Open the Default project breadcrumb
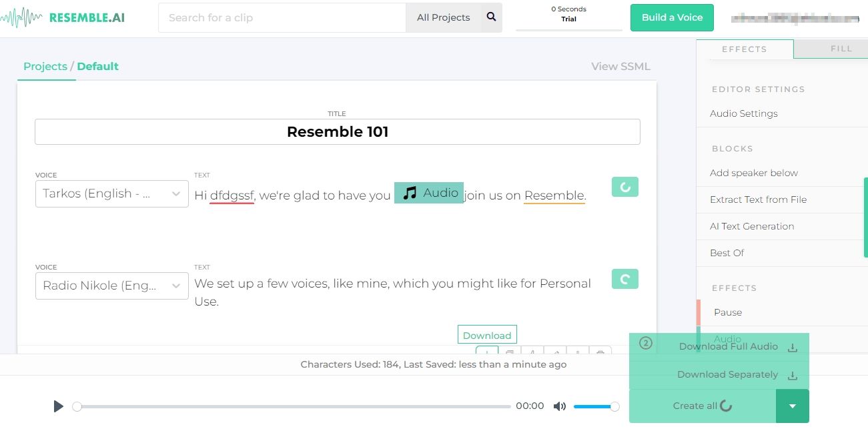868x429 pixels. point(98,66)
